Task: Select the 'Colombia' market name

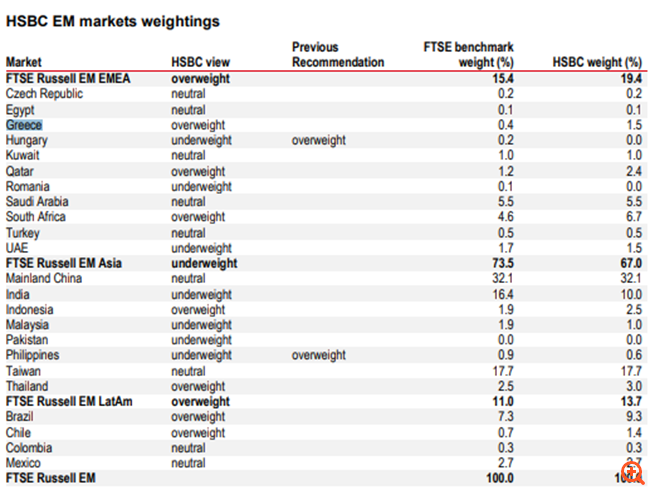Action: 29,448
